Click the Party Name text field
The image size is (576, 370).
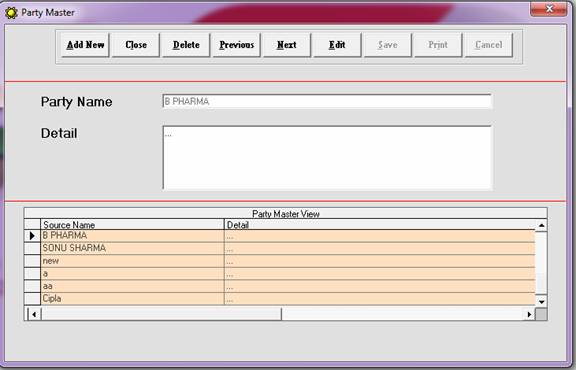click(x=327, y=101)
